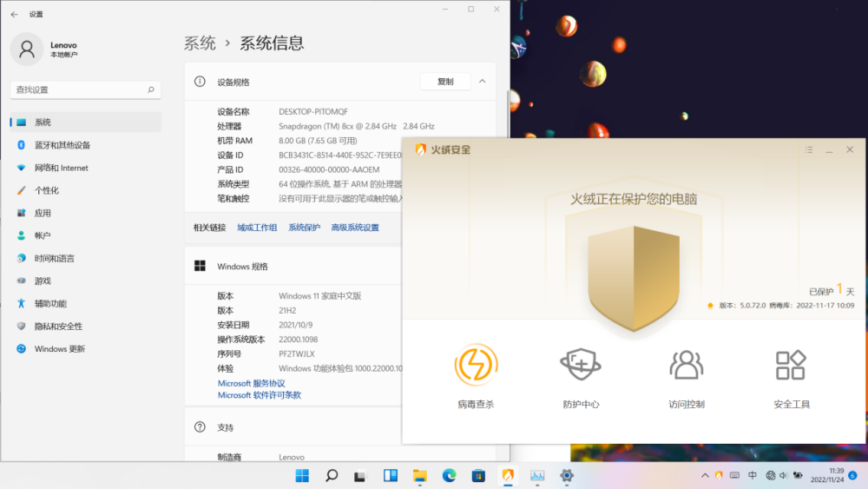The image size is (868, 489).
Task: Open Microsoft 服务协议 link
Action: pos(252,383)
